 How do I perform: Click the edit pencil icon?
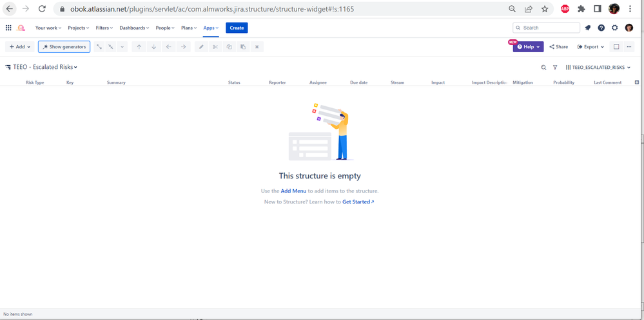click(x=201, y=47)
